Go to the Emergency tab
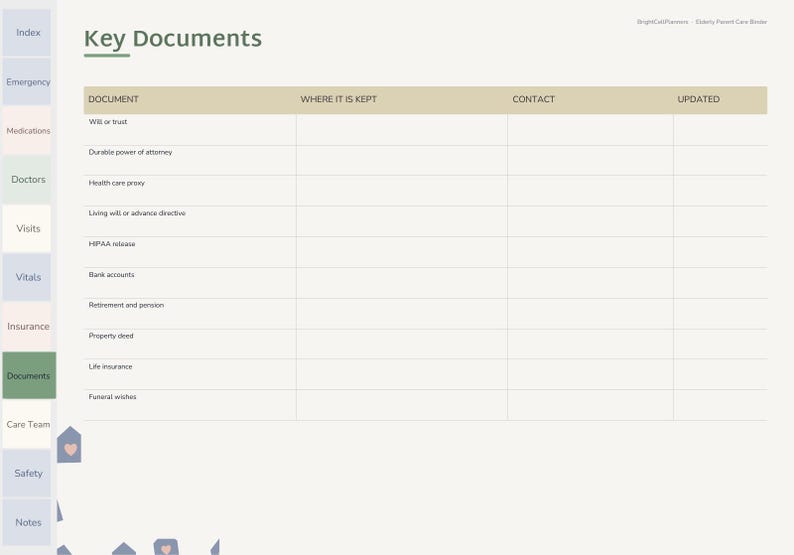This screenshot has height=555, width=794. (27, 82)
